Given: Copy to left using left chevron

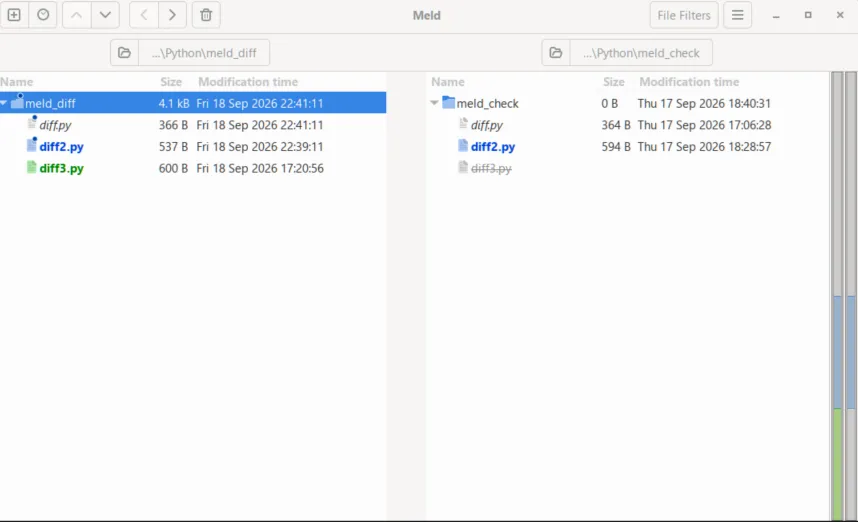Looking at the screenshot, I should (x=144, y=15).
